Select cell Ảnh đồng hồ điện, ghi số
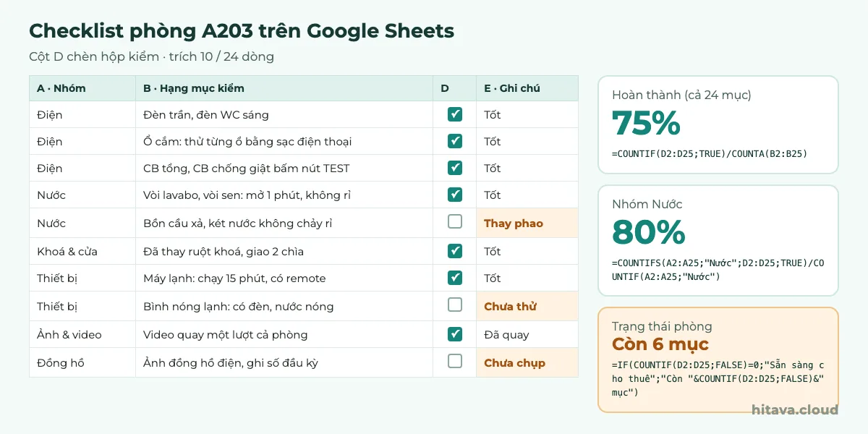868x434 pixels. (284, 363)
